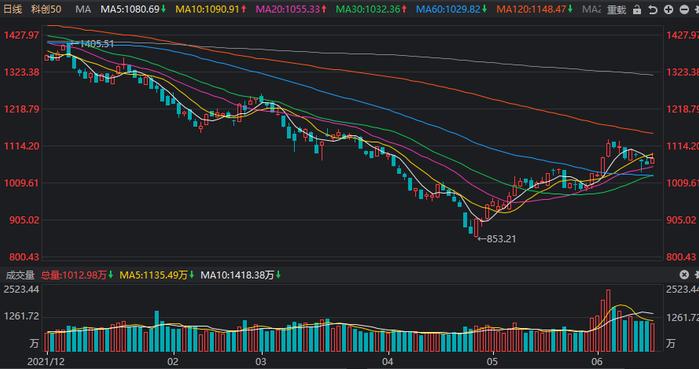This screenshot has height=369, width=699.
Task: Open the MA indicator label
Action: pyautogui.click(x=83, y=9)
